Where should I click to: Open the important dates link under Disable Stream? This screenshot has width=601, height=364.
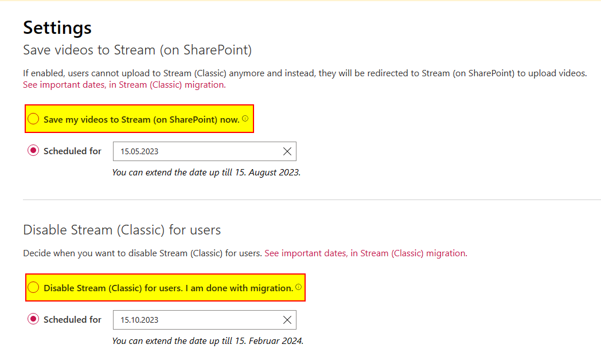click(365, 253)
